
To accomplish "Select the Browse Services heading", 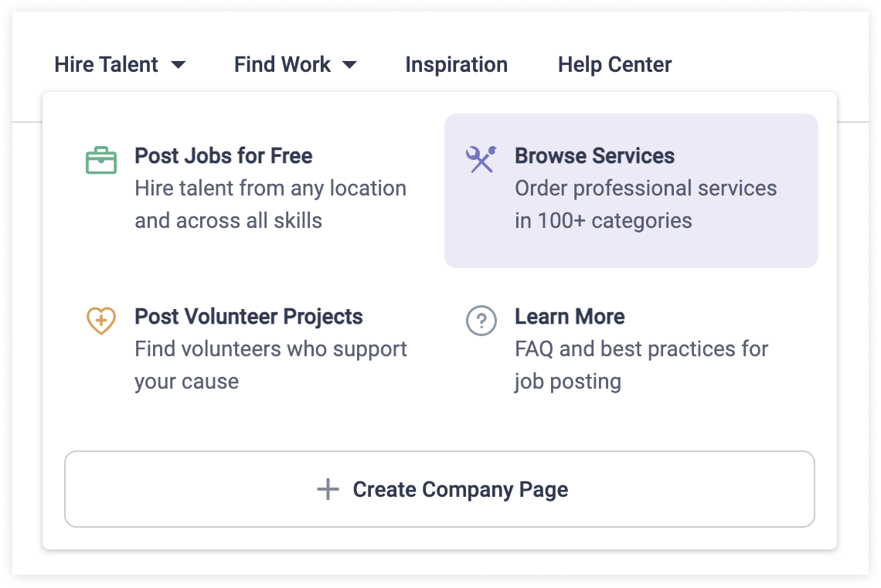I will point(594,155).
